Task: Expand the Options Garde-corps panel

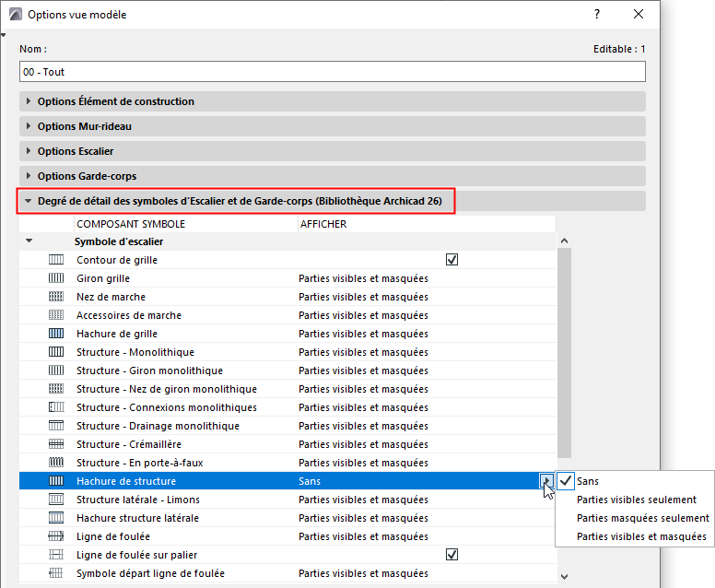Action: coord(29,176)
